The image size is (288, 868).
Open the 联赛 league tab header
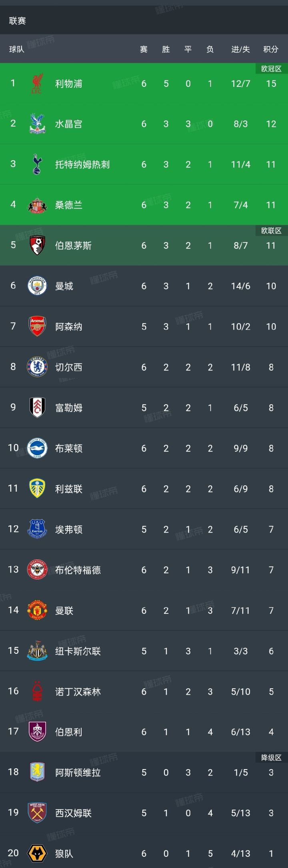tap(18, 21)
